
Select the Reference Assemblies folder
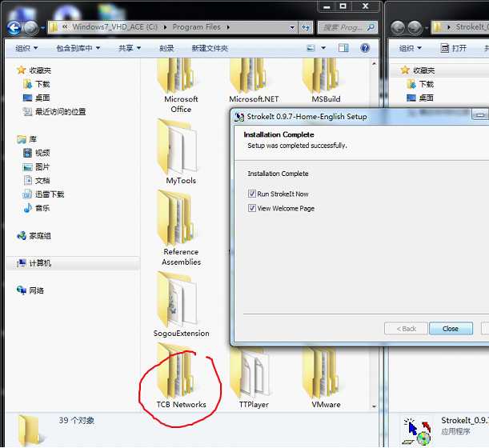(181, 228)
